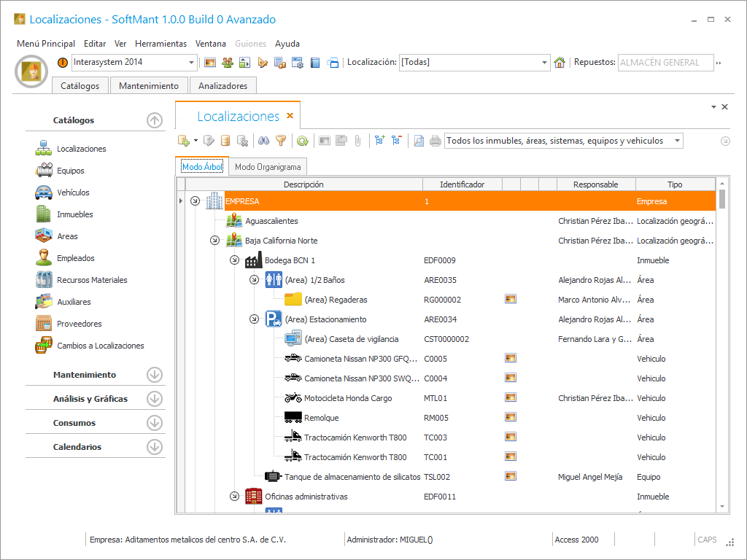Open the Interasystem 2014 company dropdown
This screenshot has height=560, width=747.
192,63
